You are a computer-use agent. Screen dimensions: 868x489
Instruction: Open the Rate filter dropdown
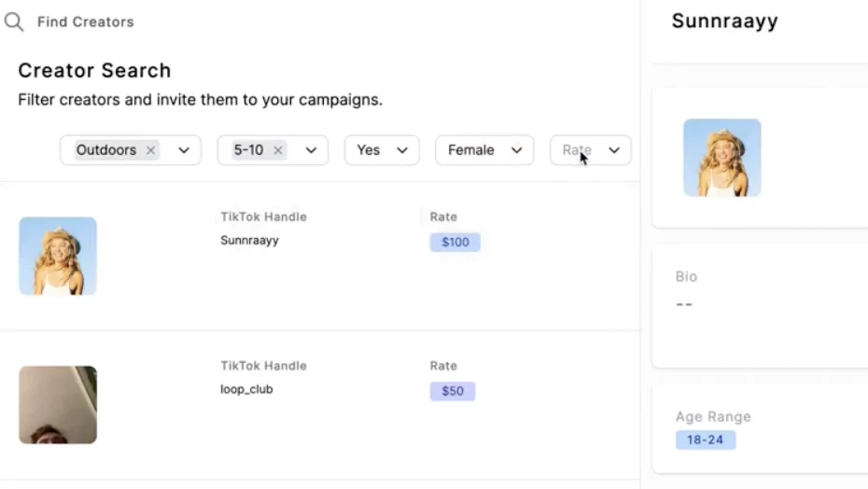click(x=591, y=150)
